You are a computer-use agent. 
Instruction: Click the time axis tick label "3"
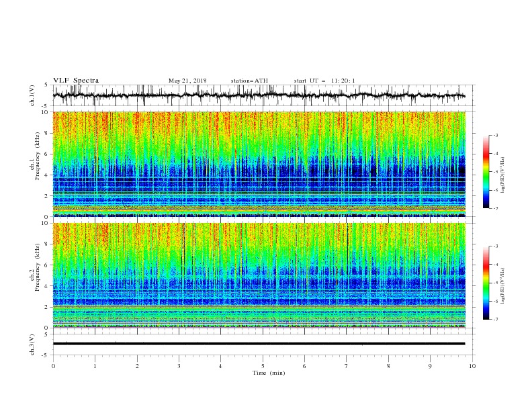pos(179,366)
